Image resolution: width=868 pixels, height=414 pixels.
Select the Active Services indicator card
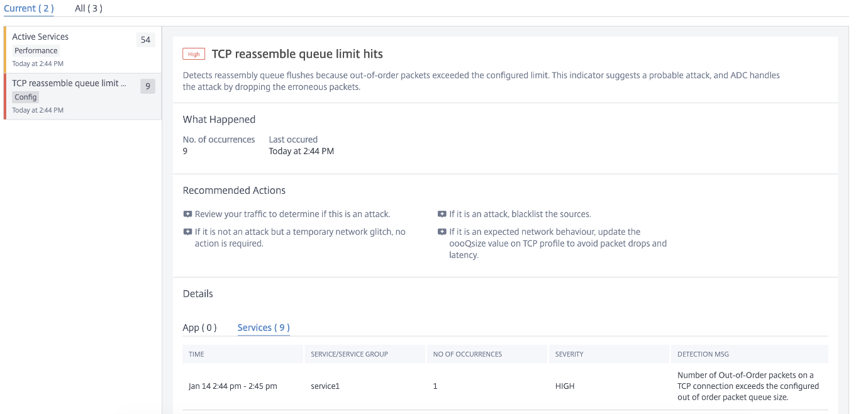tap(82, 50)
